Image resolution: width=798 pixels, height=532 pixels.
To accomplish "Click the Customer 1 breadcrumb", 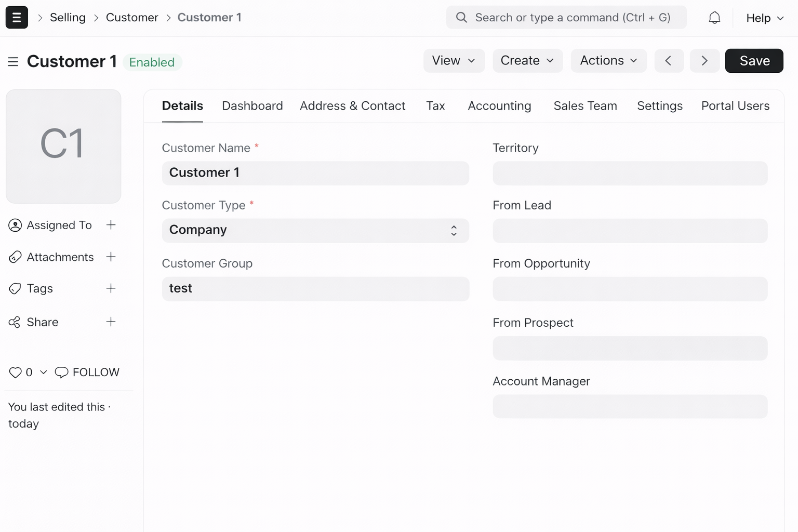I will click(209, 18).
